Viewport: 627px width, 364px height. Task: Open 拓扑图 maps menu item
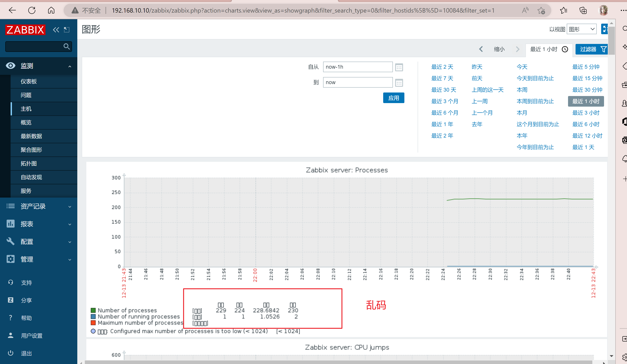[x=44, y=164]
